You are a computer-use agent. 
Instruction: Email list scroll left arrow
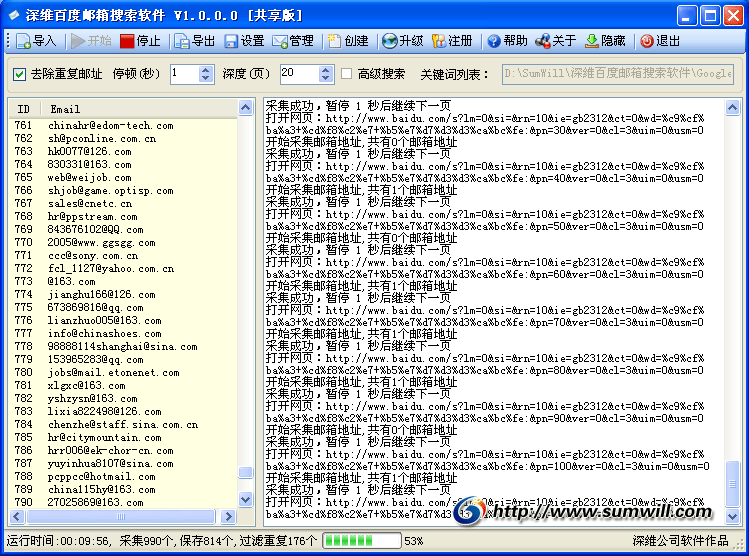pyautogui.click(x=17, y=516)
